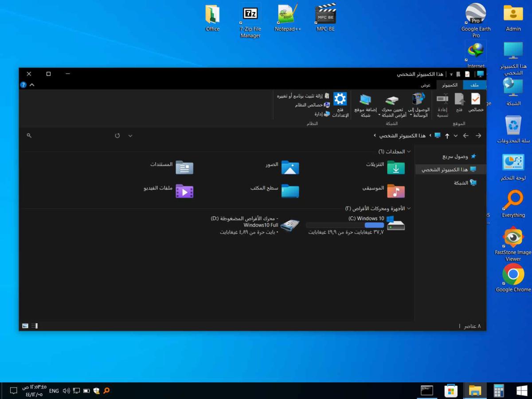Open the Map network drive dropdown arrow
The width and height of the screenshot is (532, 399).
(379, 115)
